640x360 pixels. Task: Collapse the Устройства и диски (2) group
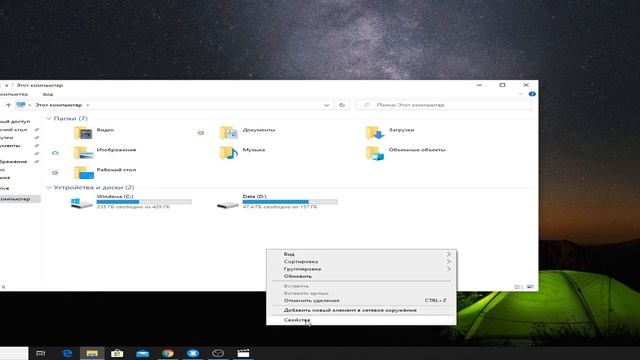(49, 187)
